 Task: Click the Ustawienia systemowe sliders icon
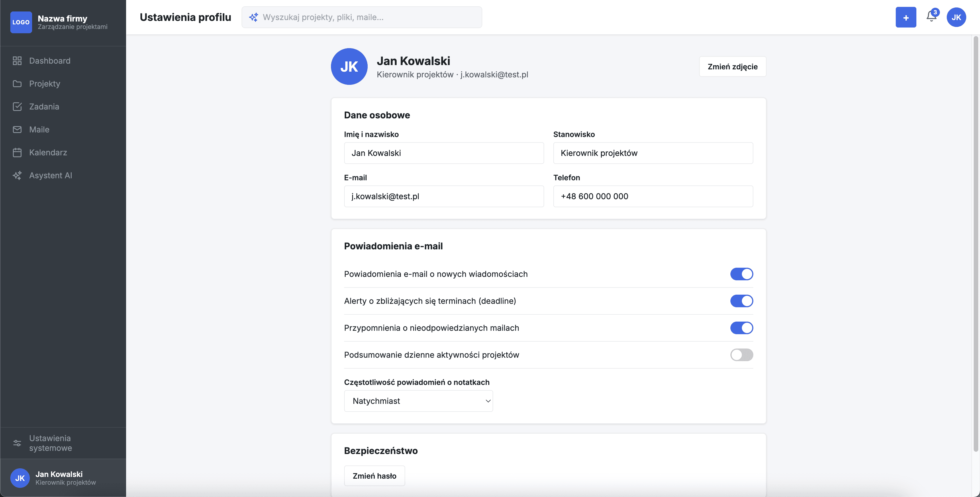pyautogui.click(x=17, y=443)
